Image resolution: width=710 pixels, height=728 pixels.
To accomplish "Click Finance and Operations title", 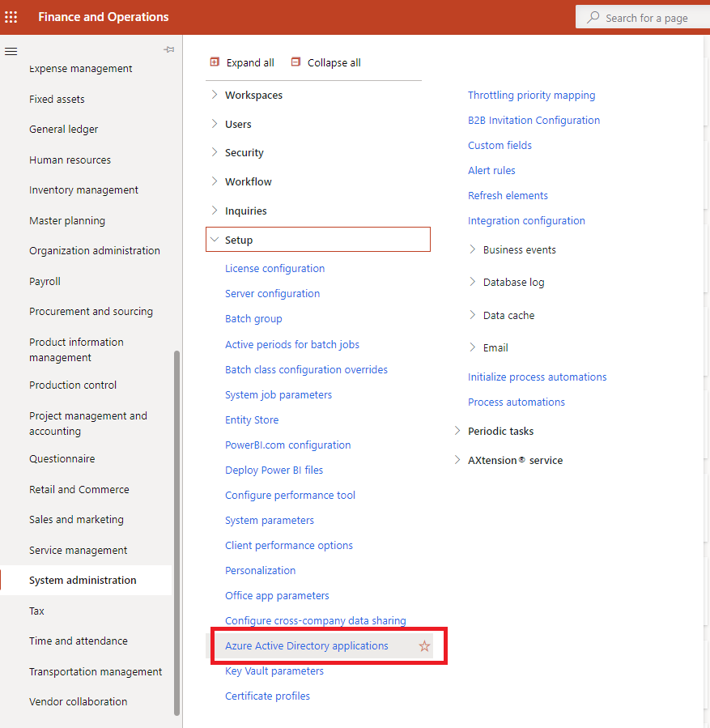I will 104,17.
